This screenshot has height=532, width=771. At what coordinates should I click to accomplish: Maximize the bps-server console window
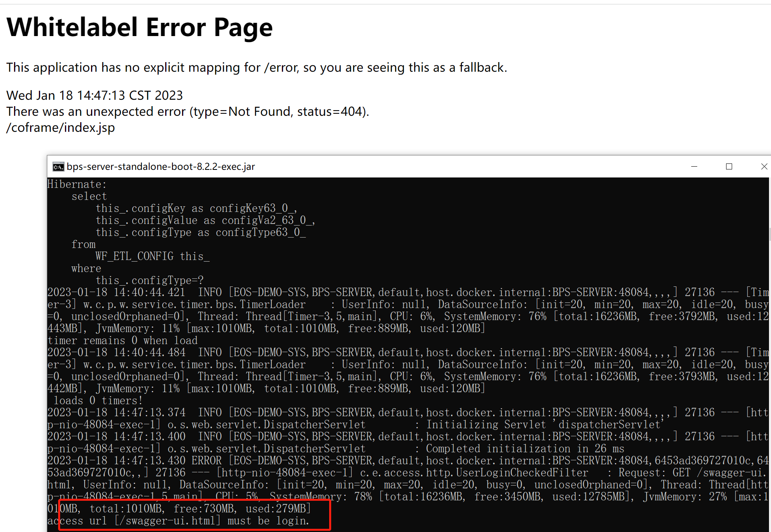[729, 167]
